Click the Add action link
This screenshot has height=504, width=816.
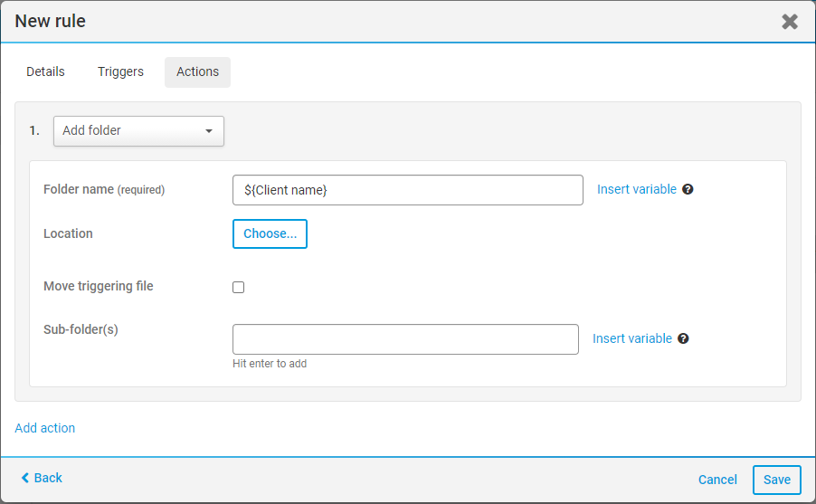click(x=45, y=428)
